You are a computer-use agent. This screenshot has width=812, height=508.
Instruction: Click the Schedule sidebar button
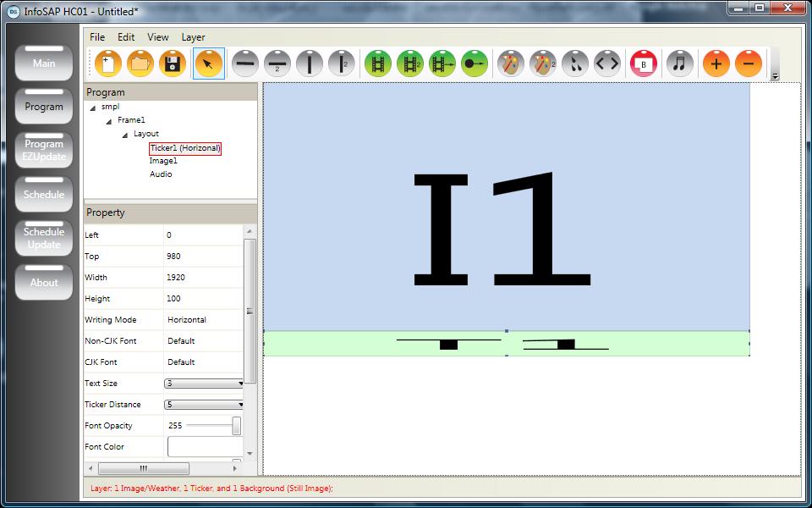44,195
